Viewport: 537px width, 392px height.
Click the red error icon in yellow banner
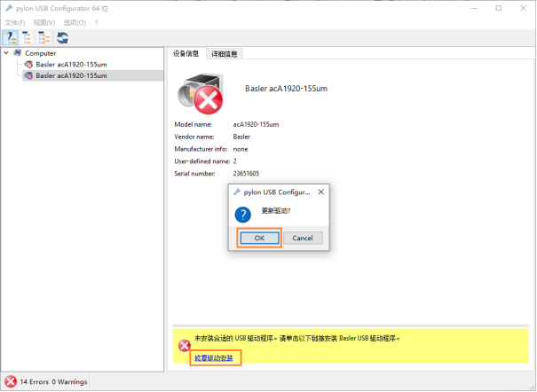pyautogui.click(x=185, y=346)
